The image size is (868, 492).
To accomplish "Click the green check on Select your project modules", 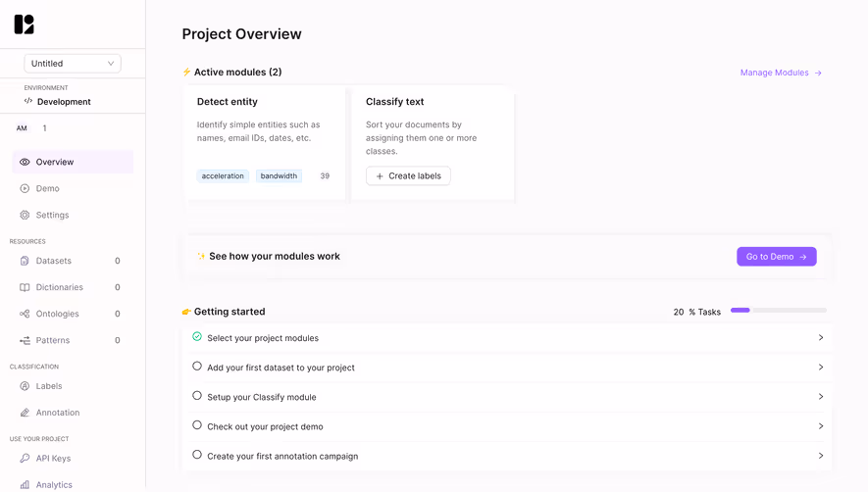I will pyautogui.click(x=197, y=336).
